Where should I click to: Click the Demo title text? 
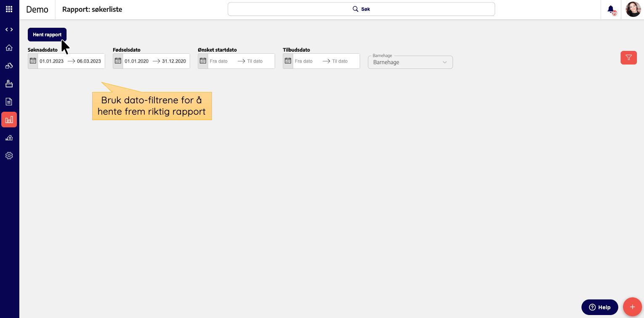pyautogui.click(x=37, y=9)
